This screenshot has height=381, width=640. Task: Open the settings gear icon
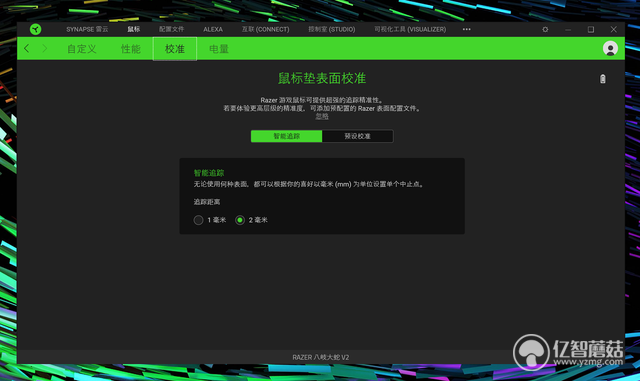pos(545,29)
